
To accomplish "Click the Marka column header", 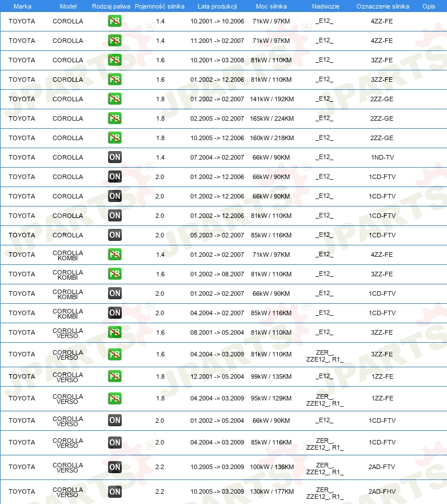I will click(22, 6).
